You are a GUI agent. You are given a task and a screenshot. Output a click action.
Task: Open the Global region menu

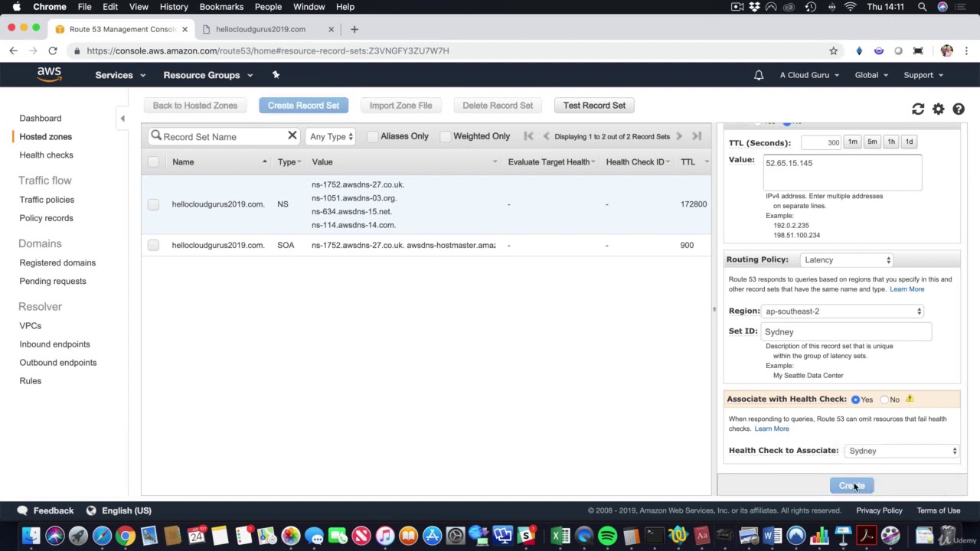click(x=871, y=75)
